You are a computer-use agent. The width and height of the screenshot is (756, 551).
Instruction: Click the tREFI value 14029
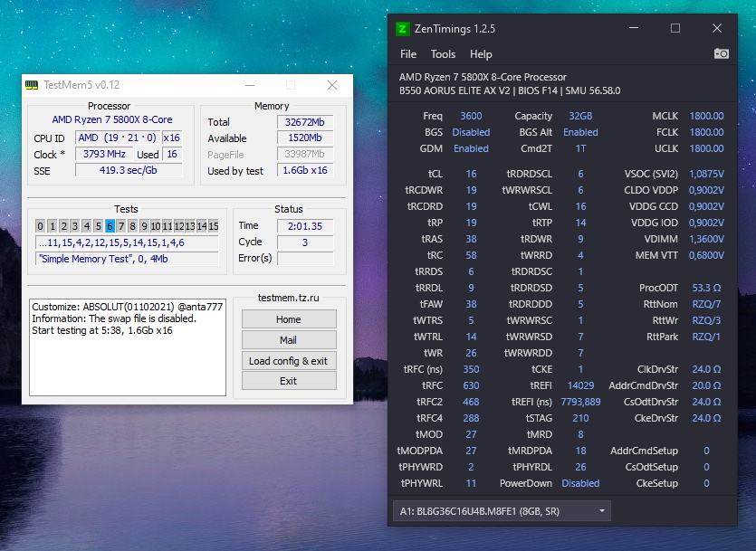point(580,385)
